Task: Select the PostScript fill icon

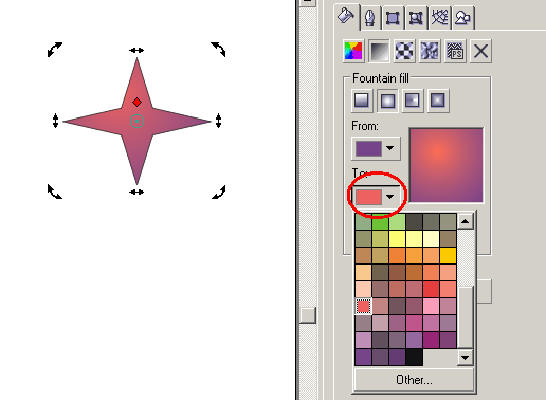Action: point(455,51)
